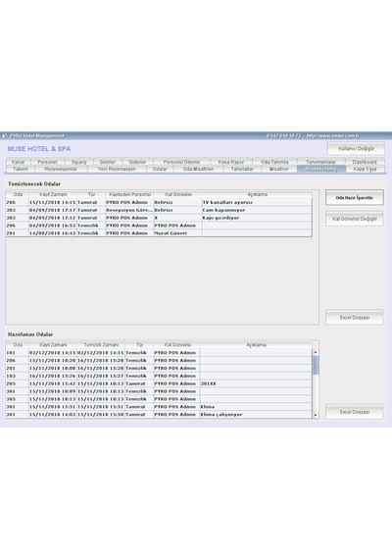Open the Oda Tanımla tab
392x559 pixels.
point(274,162)
